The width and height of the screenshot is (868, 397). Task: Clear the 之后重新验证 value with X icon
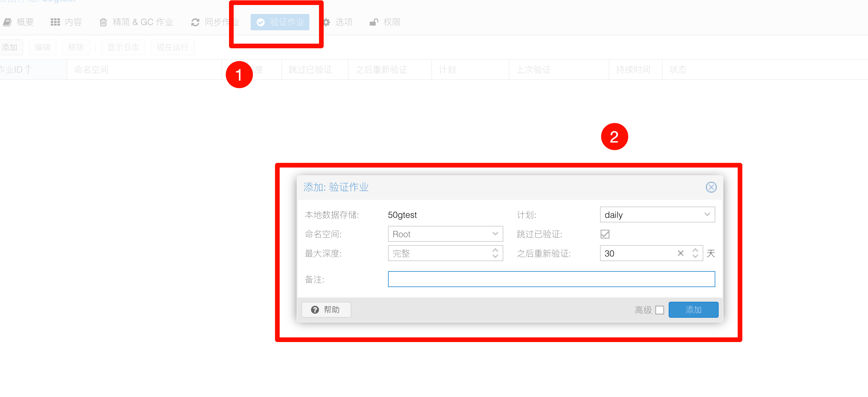click(x=680, y=253)
